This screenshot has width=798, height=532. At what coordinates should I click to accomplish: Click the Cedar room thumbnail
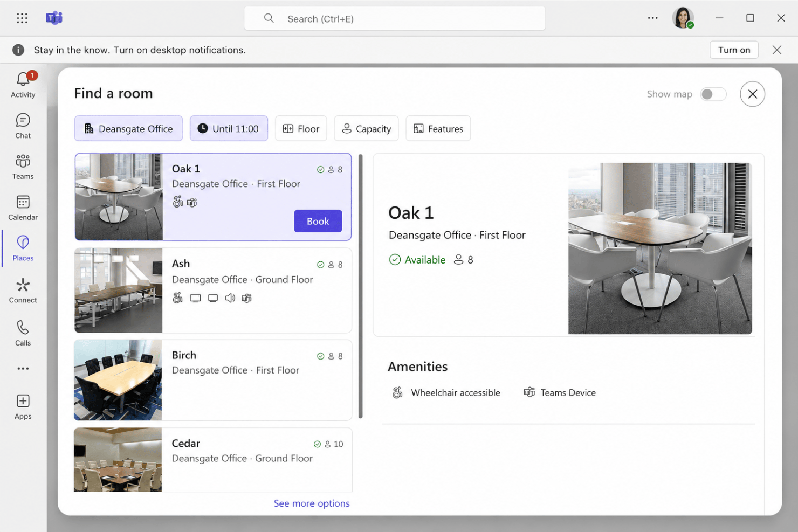coord(118,460)
